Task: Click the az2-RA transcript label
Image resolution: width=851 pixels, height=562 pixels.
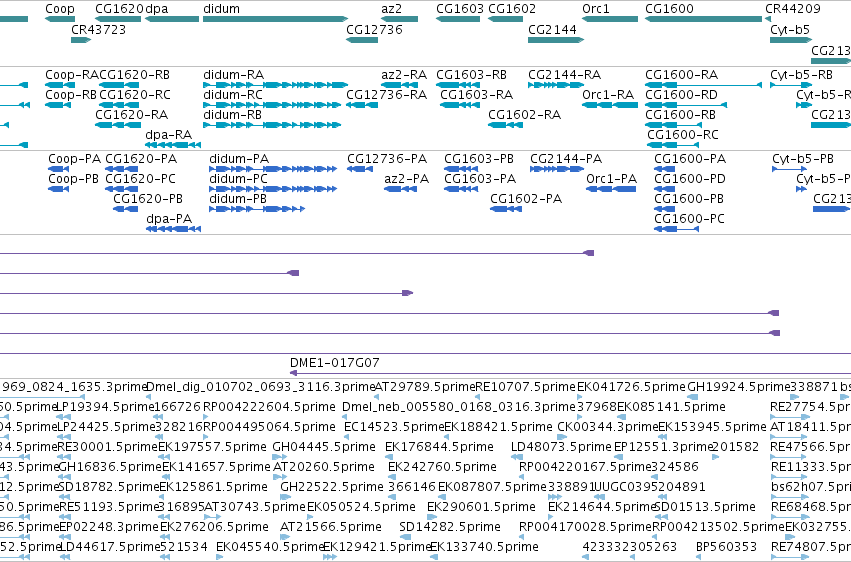Action: (404, 75)
